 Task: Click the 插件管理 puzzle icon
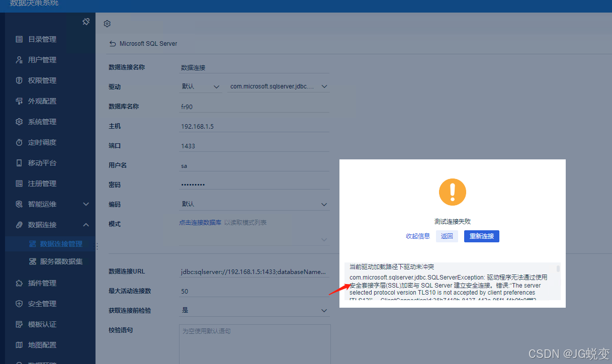pyautogui.click(x=19, y=283)
